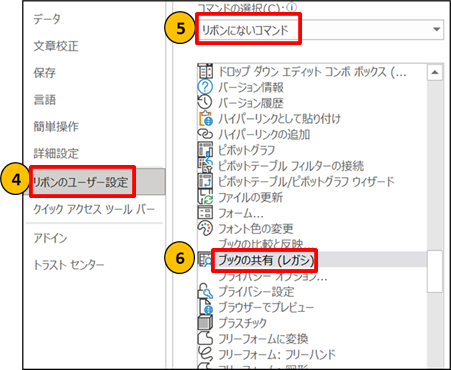451x370 pixels.
Task: Click the info icon beside コマンドの選択
Action: [292, 7]
